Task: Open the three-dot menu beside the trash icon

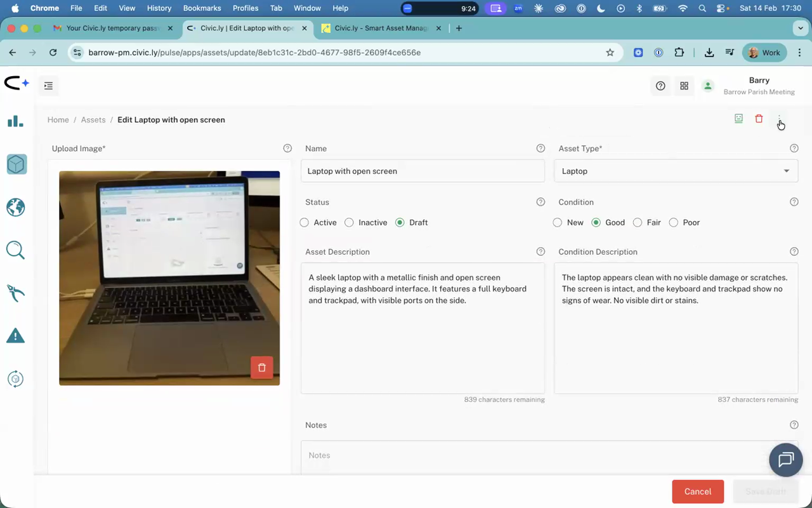Action: [780, 119]
